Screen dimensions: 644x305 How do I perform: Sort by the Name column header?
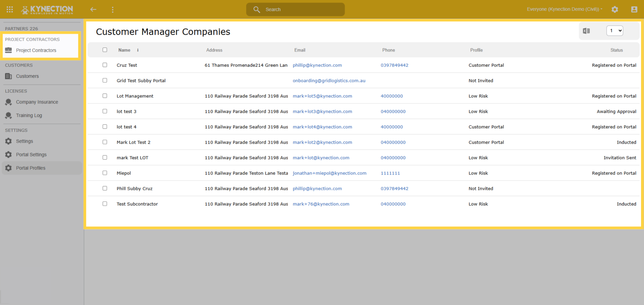pyautogui.click(x=124, y=50)
